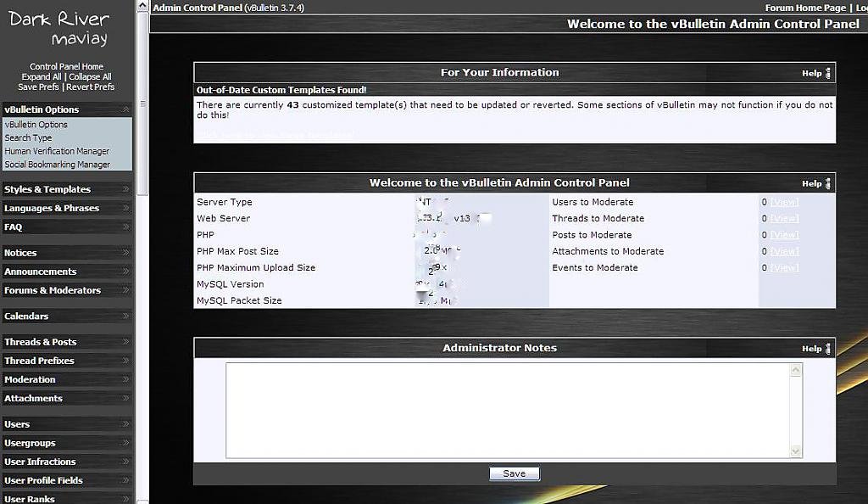View Posts to Moderate
Viewport: 868px width, 504px height.
pos(784,235)
